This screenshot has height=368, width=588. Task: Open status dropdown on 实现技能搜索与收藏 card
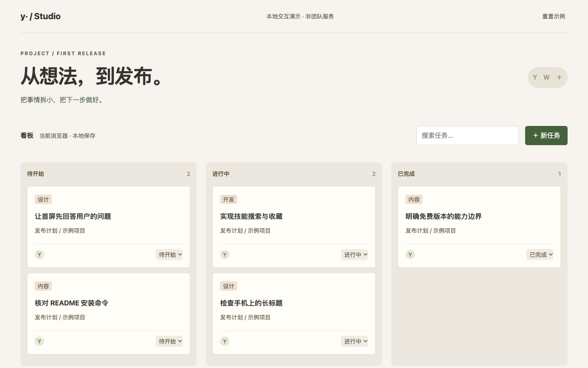(x=354, y=255)
